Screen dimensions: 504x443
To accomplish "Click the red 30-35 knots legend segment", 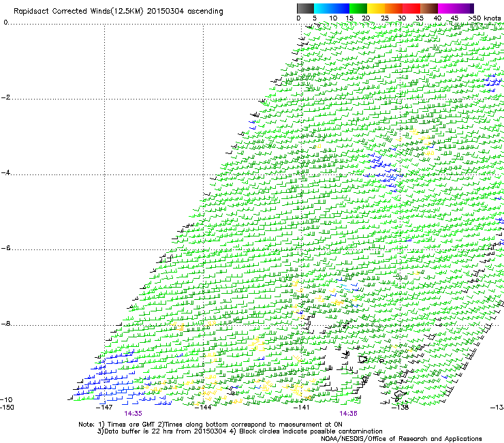I will tap(411, 8).
